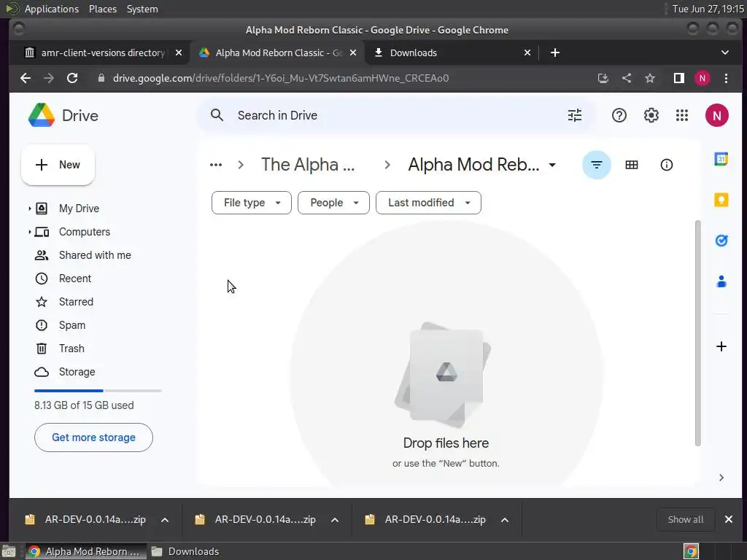
Task: Expand the Computers tree arrow
Action: pos(29,232)
